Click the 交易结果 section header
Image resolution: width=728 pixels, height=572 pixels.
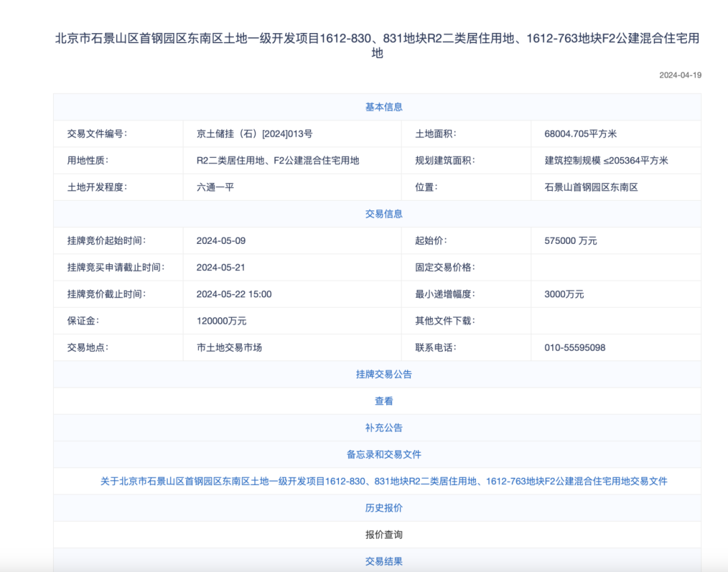(x=384, y=561)
